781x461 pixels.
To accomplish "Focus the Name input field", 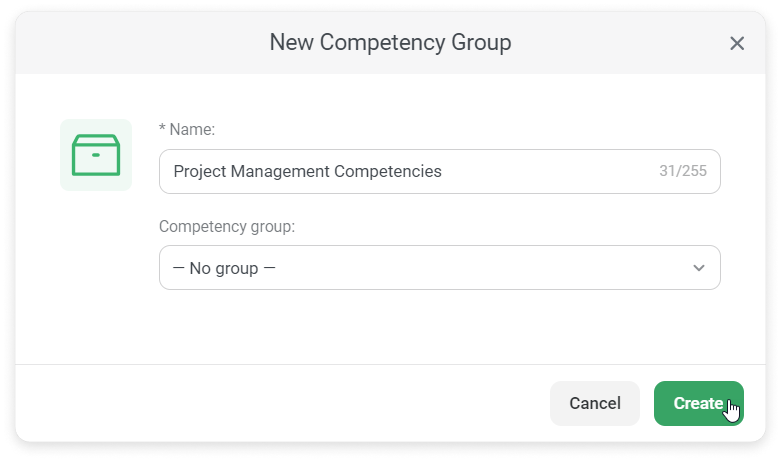I will pyautogui.click(x=439, y=171).
